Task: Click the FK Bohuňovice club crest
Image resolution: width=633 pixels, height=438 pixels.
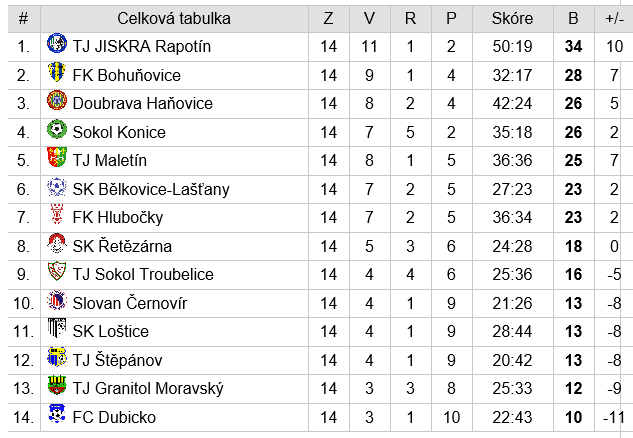Action: pyautogui.click(x=57, y=72)
